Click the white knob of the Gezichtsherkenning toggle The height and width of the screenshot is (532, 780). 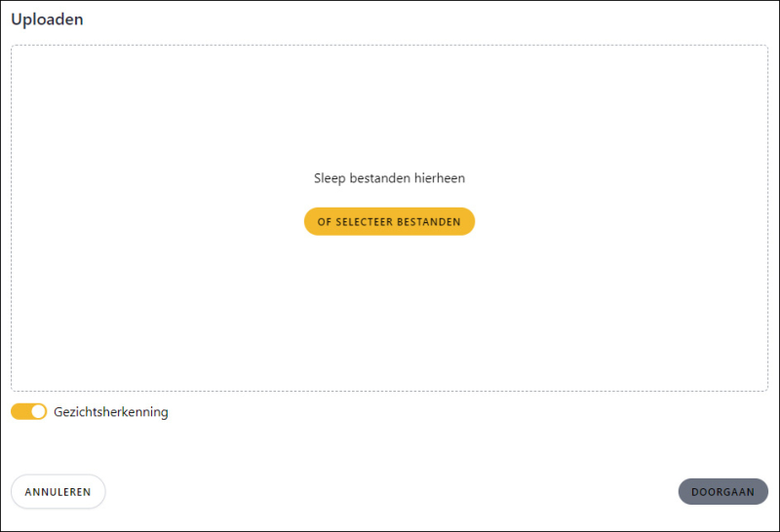pos(38,412)
